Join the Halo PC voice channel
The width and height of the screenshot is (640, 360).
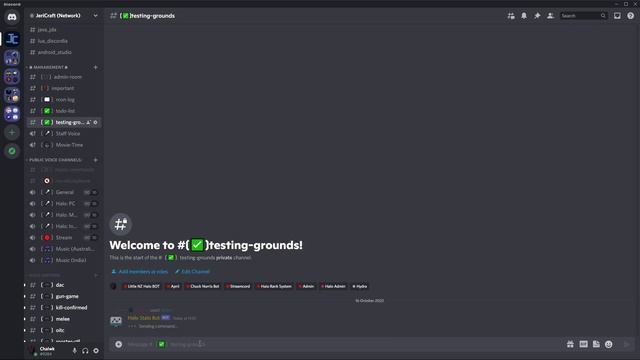(64, 204)
